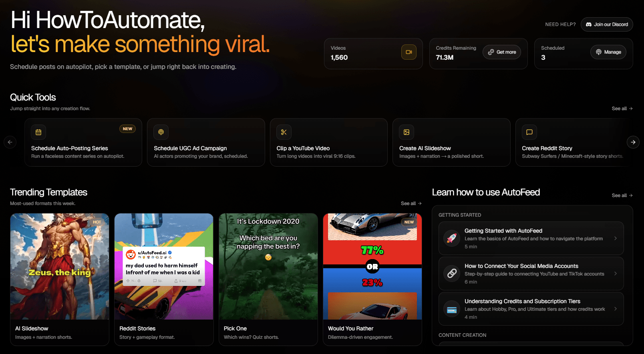Click the Reddit post card in Reddit Stories

coord(164,266)
